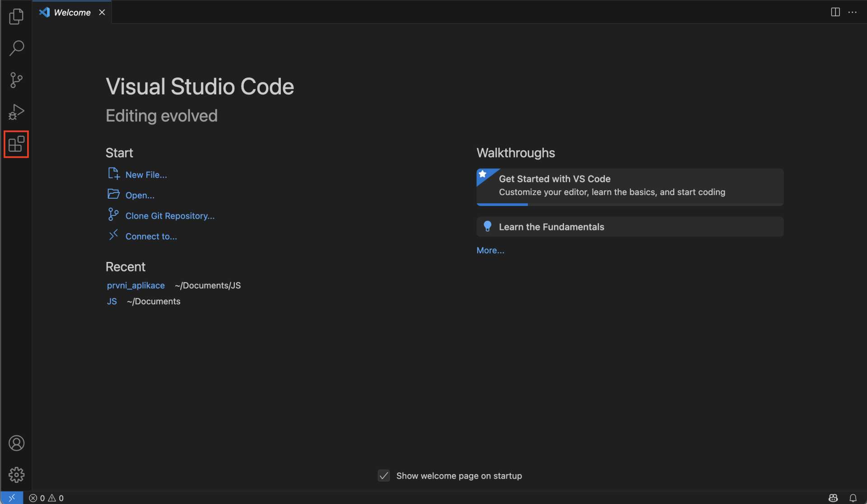This screenshot has height=504, width=867.
Task: Show notifications via the bell icon
Action: point(853,498)
